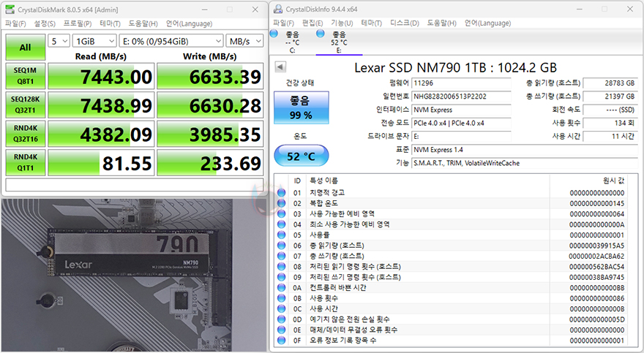Open 도움말(H) menu in CrystalDiskInfo
644x353 pixels.
click(441, 23)
